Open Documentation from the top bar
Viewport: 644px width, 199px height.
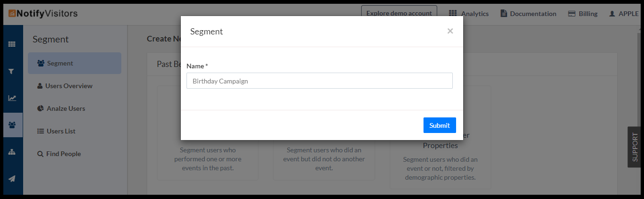coord(528,14)
